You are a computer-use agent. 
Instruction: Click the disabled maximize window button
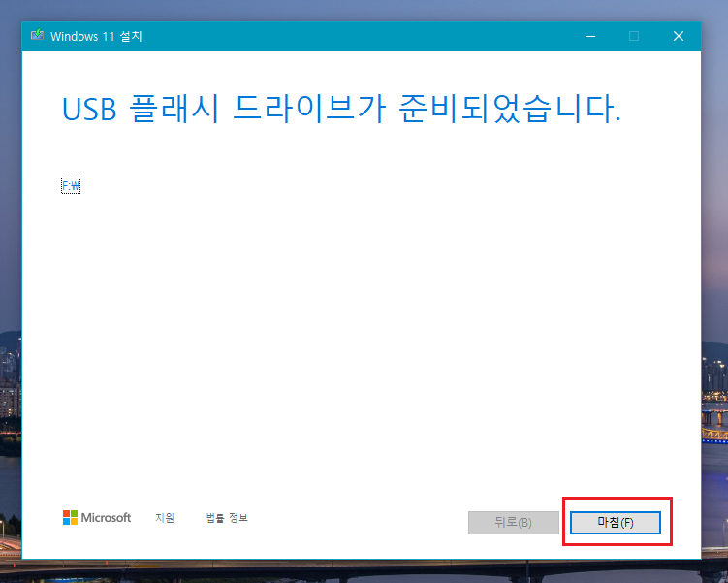(634, 36)
